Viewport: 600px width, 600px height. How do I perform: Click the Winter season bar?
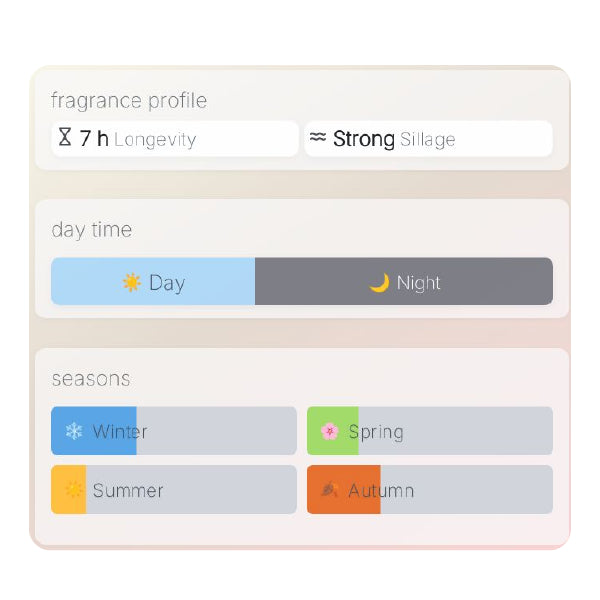tap(174, 431)
